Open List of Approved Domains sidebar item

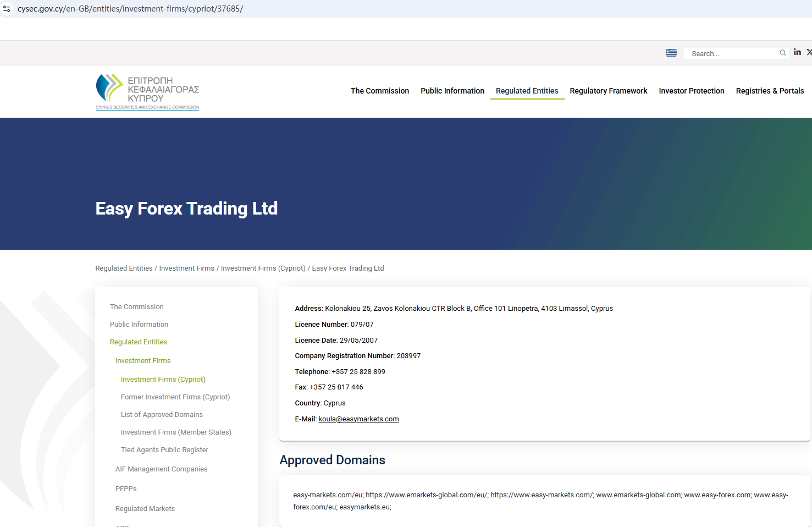(162, 415)
